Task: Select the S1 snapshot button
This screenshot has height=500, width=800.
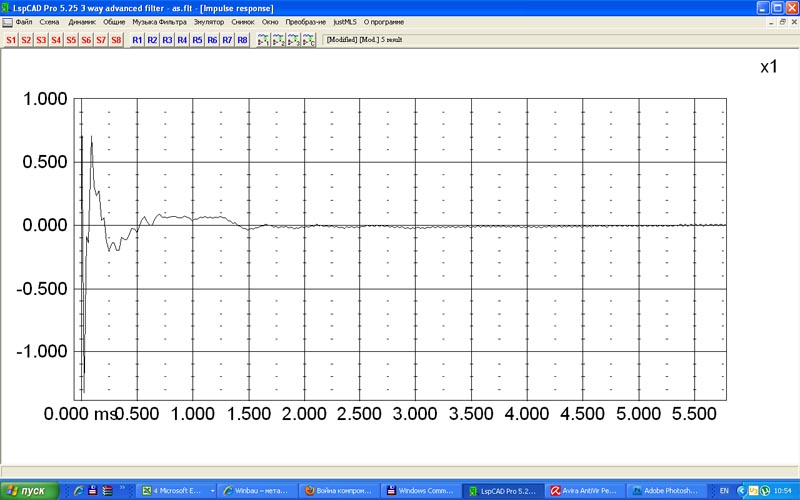Action: coord(11,40)
